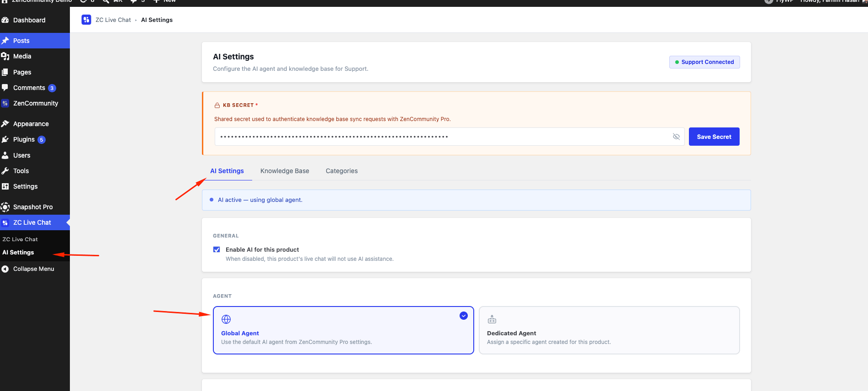This screenshot has height=391, width=868.
Task: Select the AI Settings tab
Action: click(x=227, y=171)
